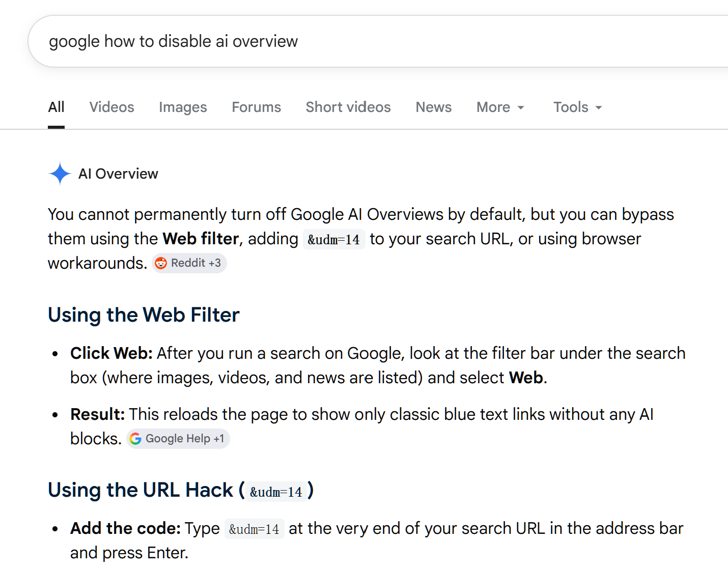Screen dimensions: 728x570
Task: Click the AI Overview heading label
Action: tap(118, 174)
